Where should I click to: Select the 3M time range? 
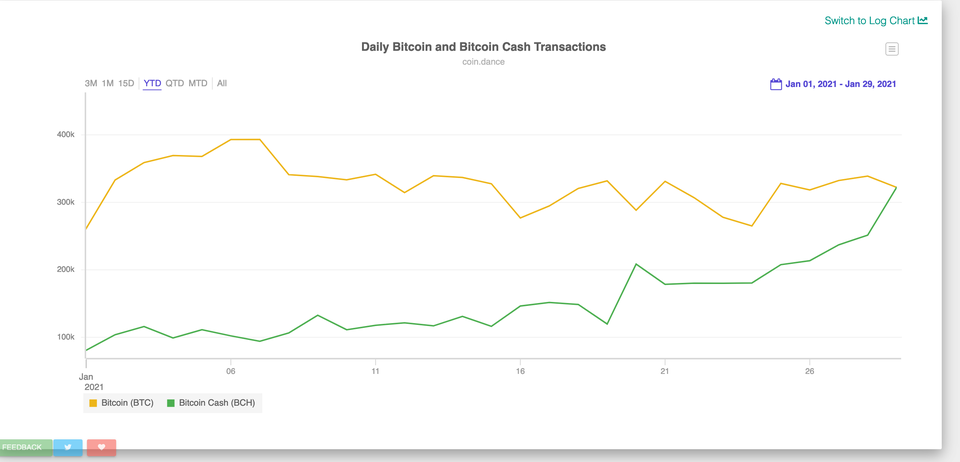pos(91,83)
